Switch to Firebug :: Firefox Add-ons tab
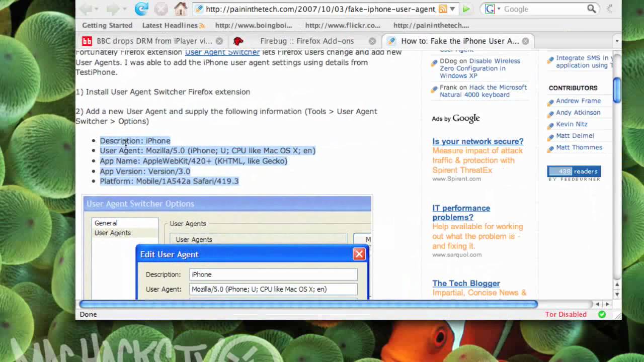 (306, 41)
